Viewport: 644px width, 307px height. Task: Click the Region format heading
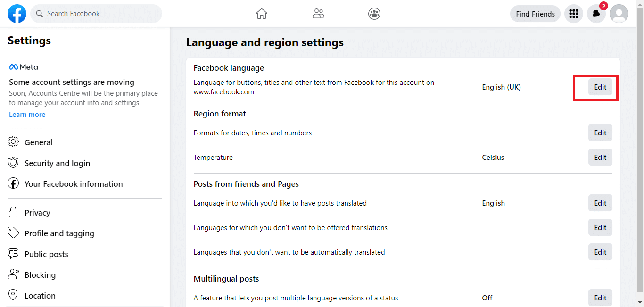(220, 114)
